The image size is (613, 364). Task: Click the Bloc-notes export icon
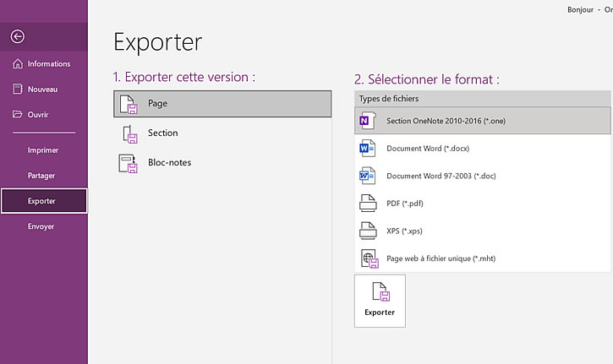tap(129, 163)
